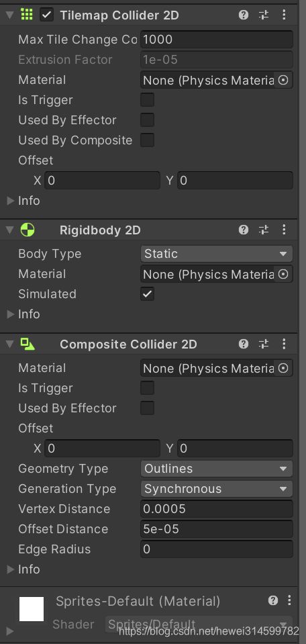
Task: Collapse the Composite Collider 2D component
Action: (x=10, y=344)
